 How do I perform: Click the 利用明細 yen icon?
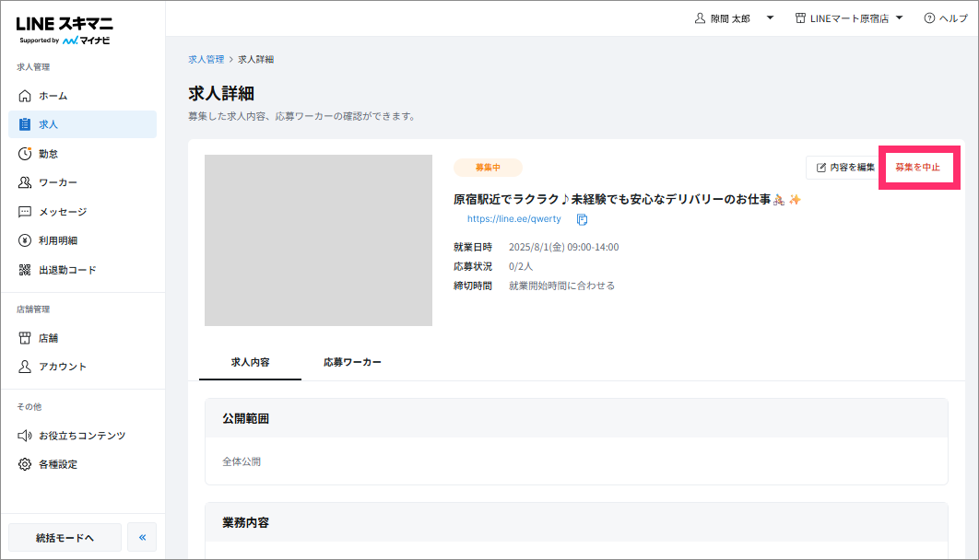click(24, 240)
